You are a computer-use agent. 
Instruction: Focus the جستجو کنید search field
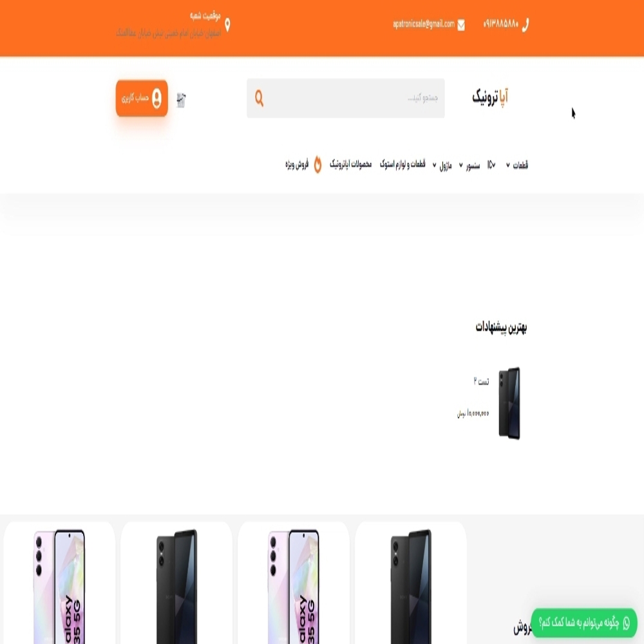[345, 98]
